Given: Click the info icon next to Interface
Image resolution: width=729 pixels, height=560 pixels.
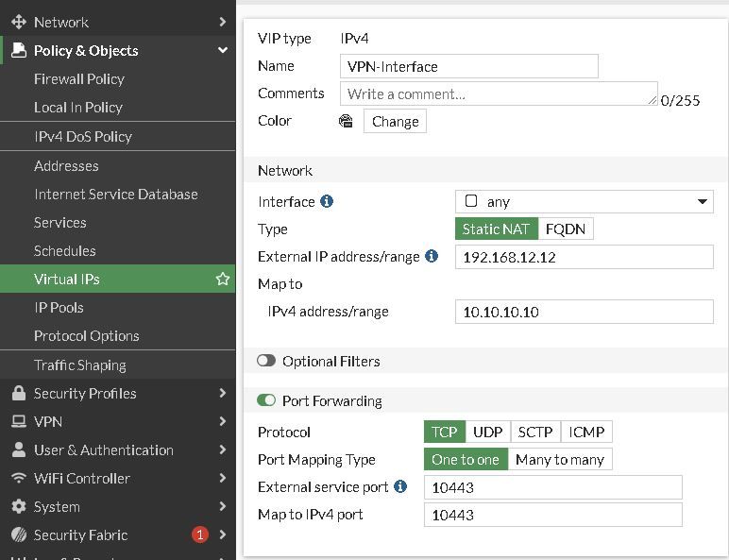Looking at the screenshot, I should tap(327, 202).
